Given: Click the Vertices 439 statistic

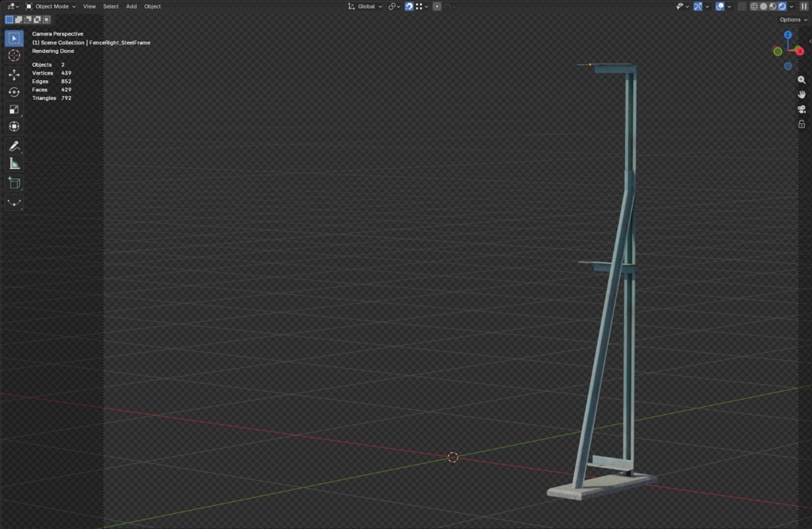Looking at the screenshot, I should (x=52, y=73).
